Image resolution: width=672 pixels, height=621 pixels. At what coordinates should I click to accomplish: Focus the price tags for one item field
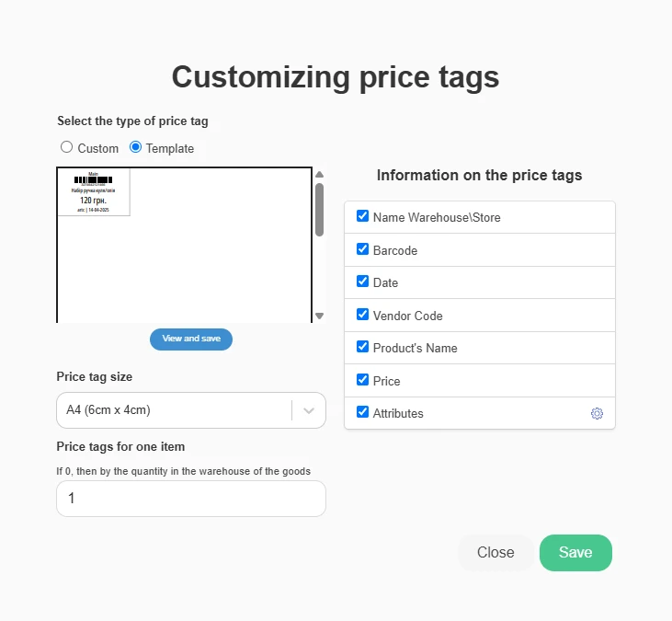(x=191, y=499)
